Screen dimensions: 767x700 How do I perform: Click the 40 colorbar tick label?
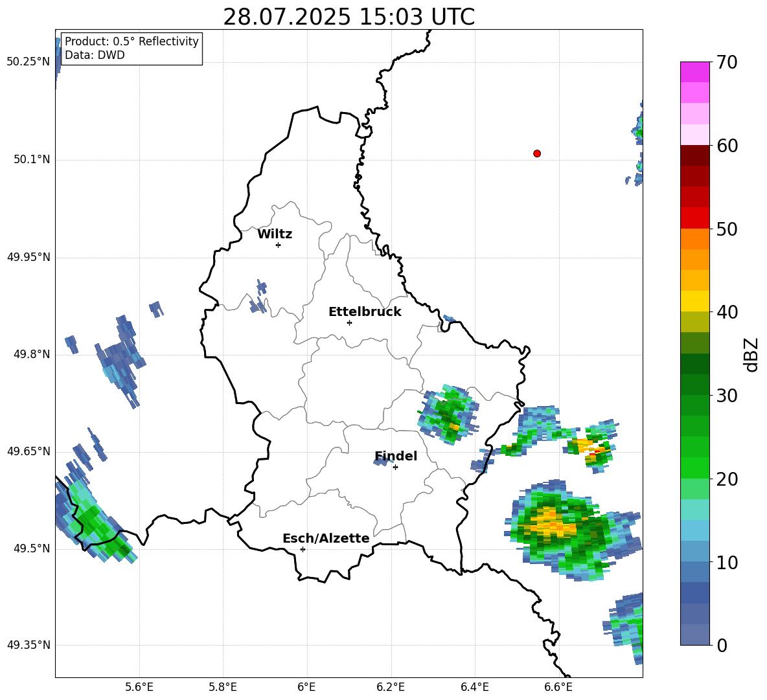tap(727, 312)
